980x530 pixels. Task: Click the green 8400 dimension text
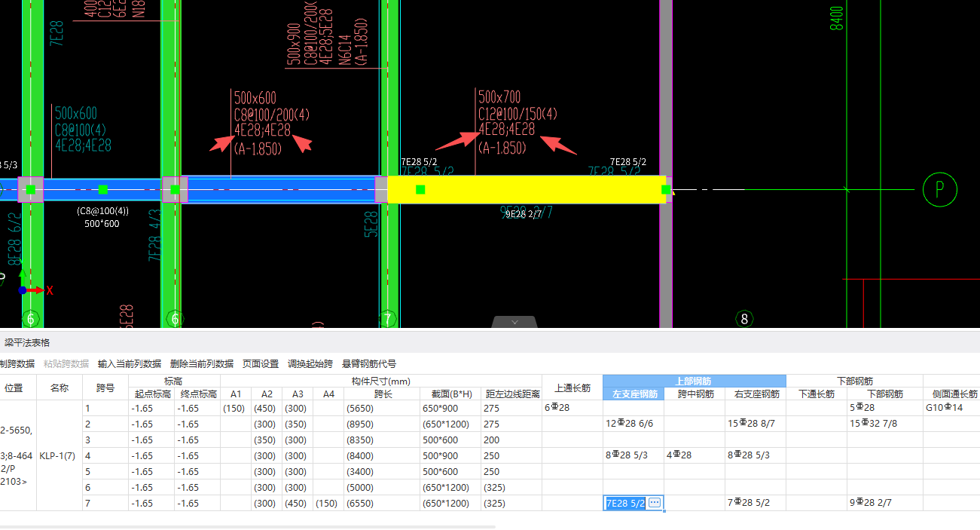click(x=836, y=17)
